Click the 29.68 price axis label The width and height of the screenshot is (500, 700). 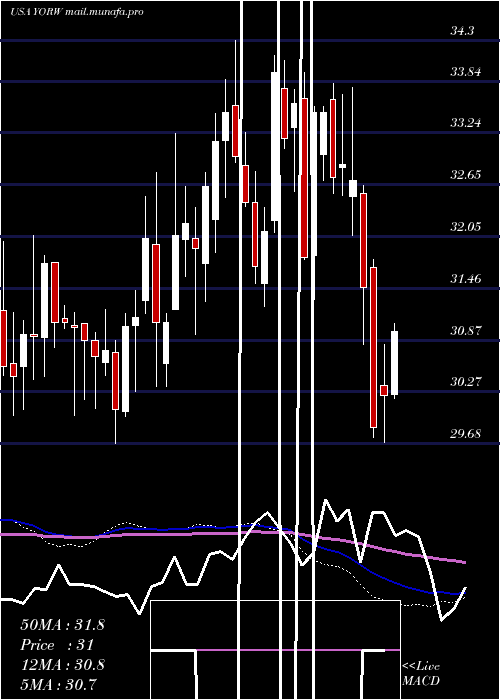pos(466,434)
